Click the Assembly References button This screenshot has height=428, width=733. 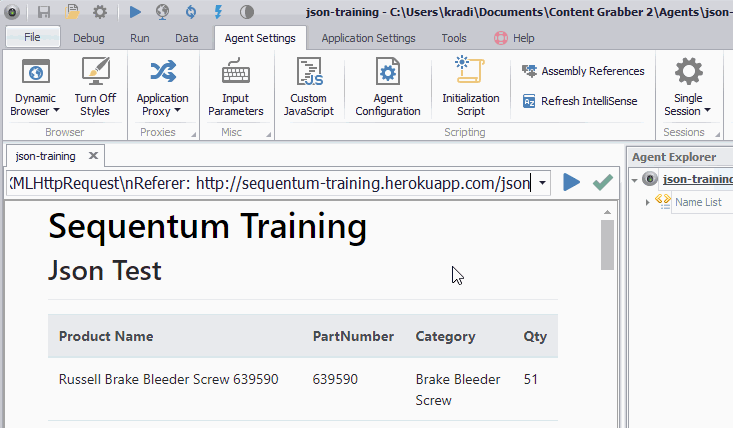583,71
